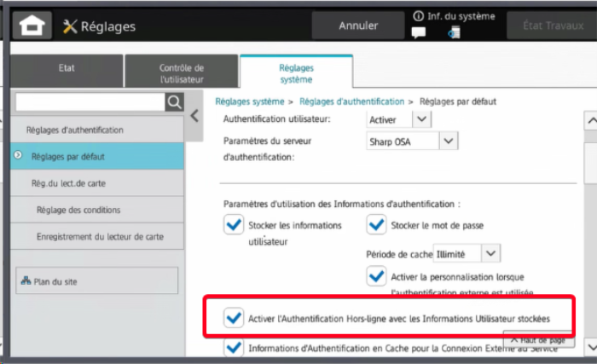Open the Plan du site icon
This screenshot has width=597, height=364.
coord(26,280)
